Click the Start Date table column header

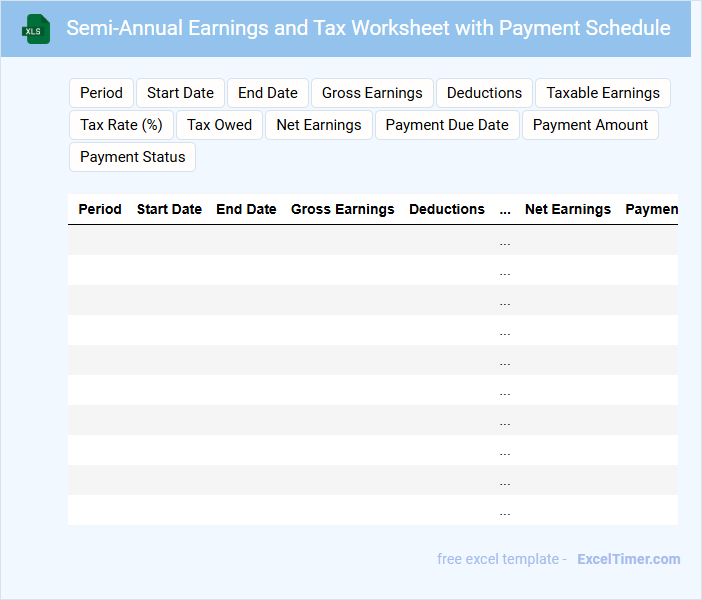coord(169,209)
